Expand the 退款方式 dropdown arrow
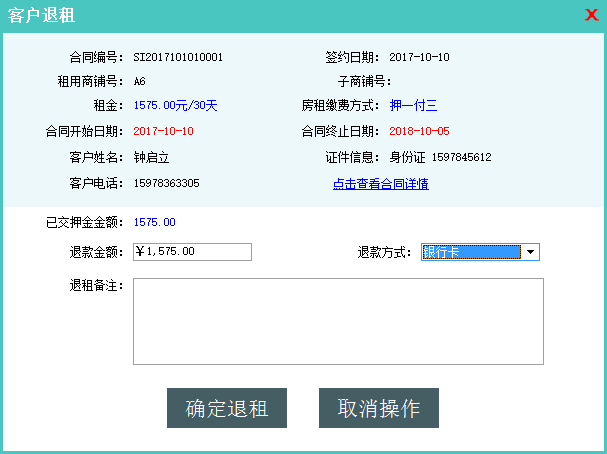 [x=530, y=252]
